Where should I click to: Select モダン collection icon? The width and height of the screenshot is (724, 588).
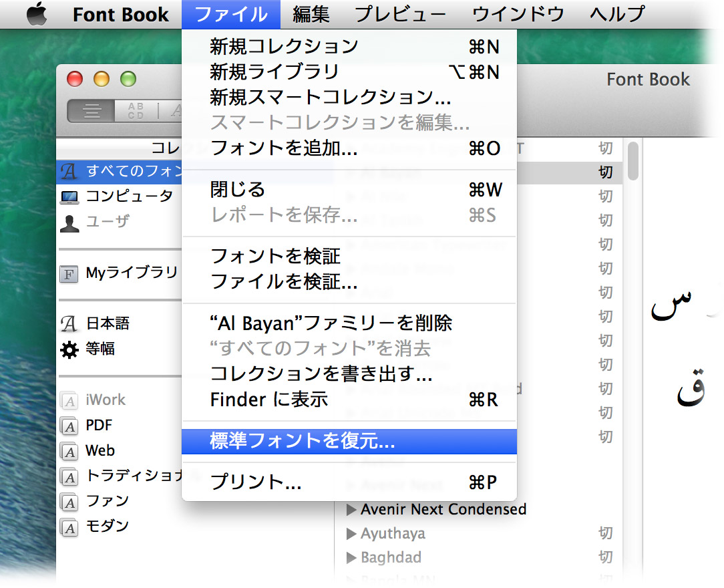pos(69,527)
